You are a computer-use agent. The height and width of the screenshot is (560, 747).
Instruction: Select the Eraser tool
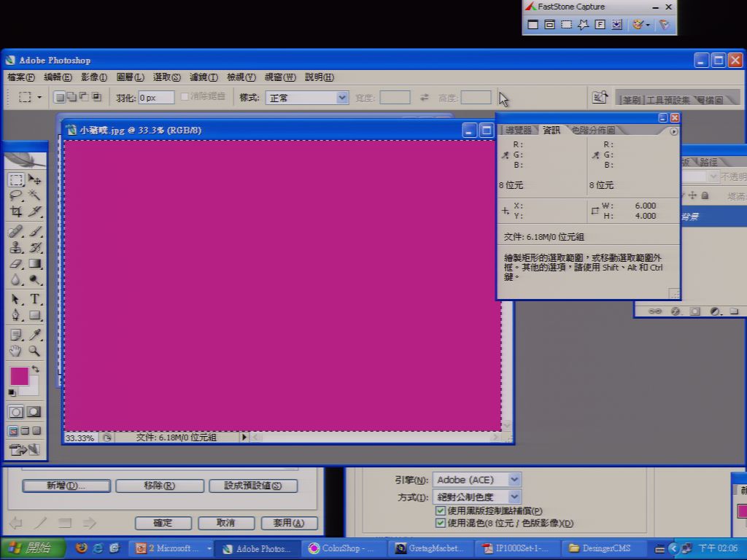[16, 263]
